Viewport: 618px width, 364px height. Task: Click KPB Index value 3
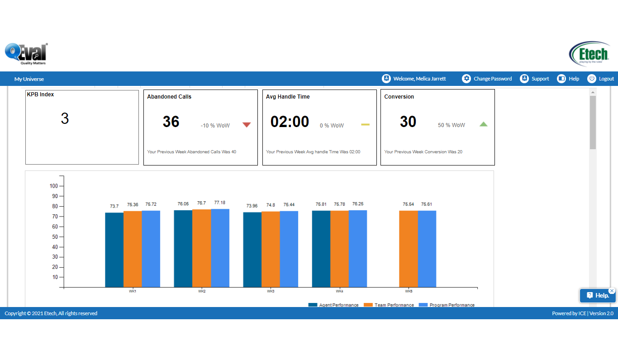(65, 118)
